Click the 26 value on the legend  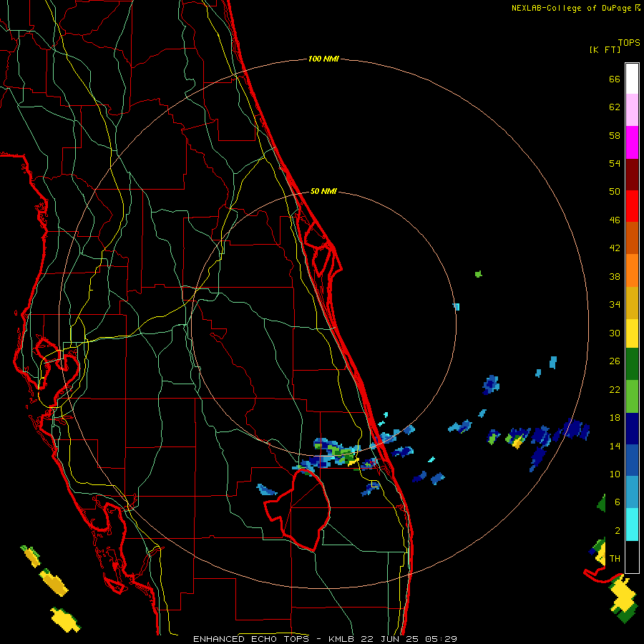(615, 361)
